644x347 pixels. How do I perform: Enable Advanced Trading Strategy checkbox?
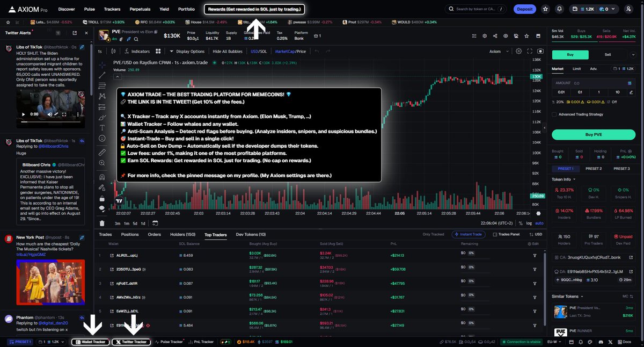555,114
